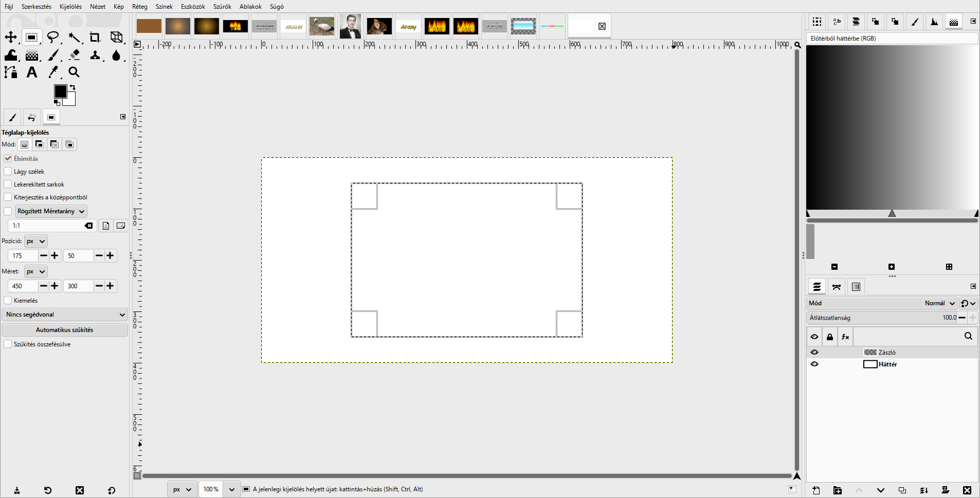Click the width size field showing 450

coord(23,286)
